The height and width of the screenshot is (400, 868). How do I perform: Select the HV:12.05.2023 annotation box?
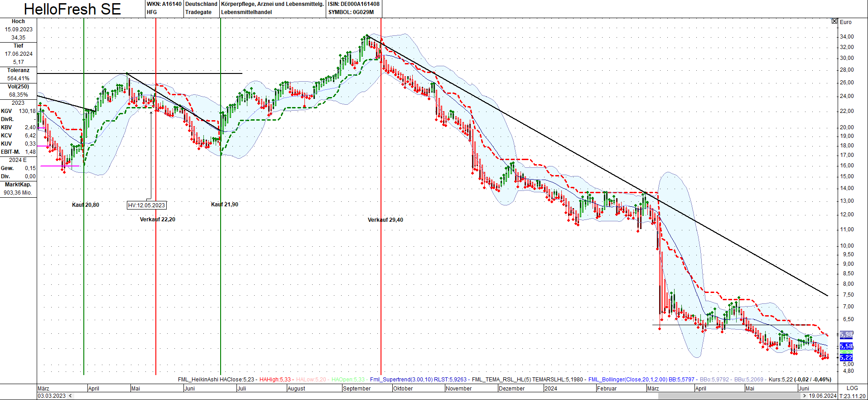(147, 205)
